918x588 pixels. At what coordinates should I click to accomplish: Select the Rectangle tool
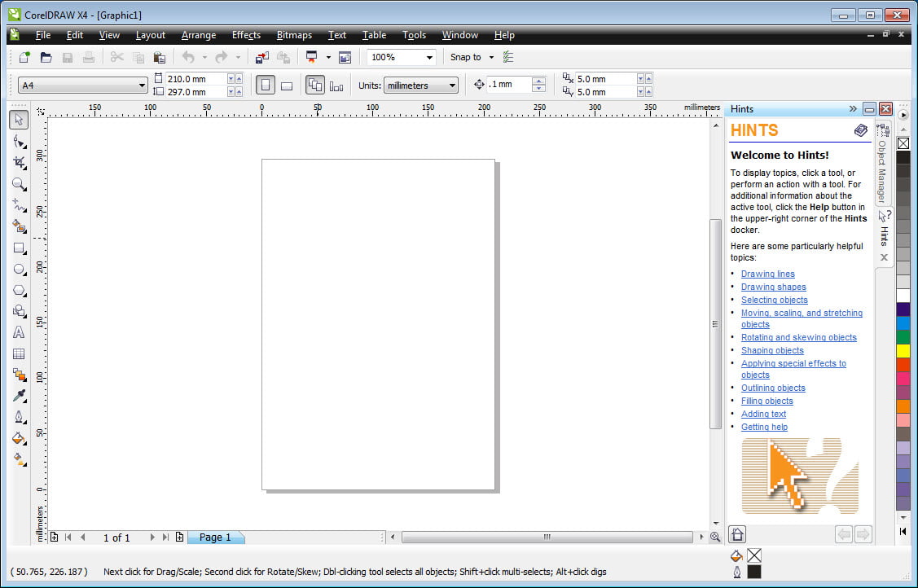point(19,248)
